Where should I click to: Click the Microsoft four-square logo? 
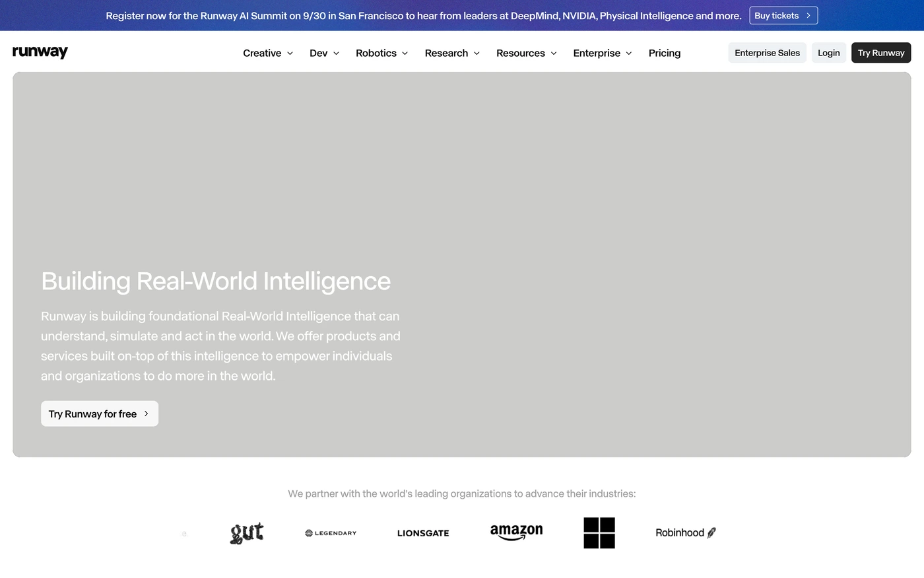[599, 533]
